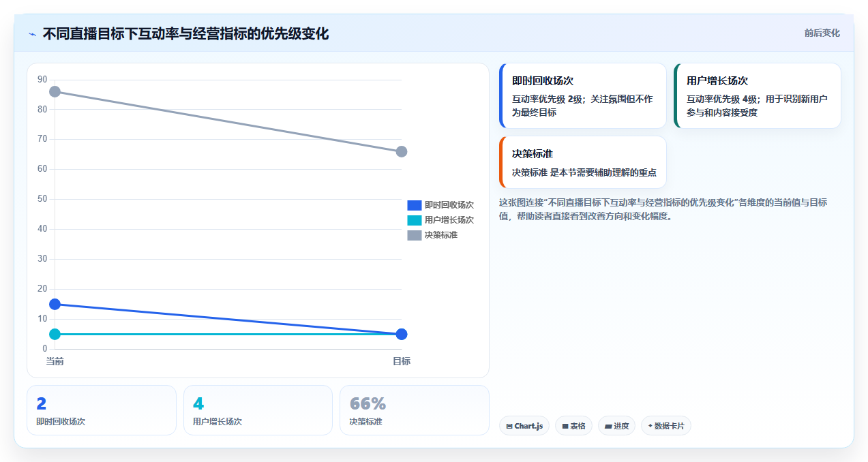868x462 pixels.
Task: Click the gray data point at 86
Action: pyautogui.click(x=55, y=91)
